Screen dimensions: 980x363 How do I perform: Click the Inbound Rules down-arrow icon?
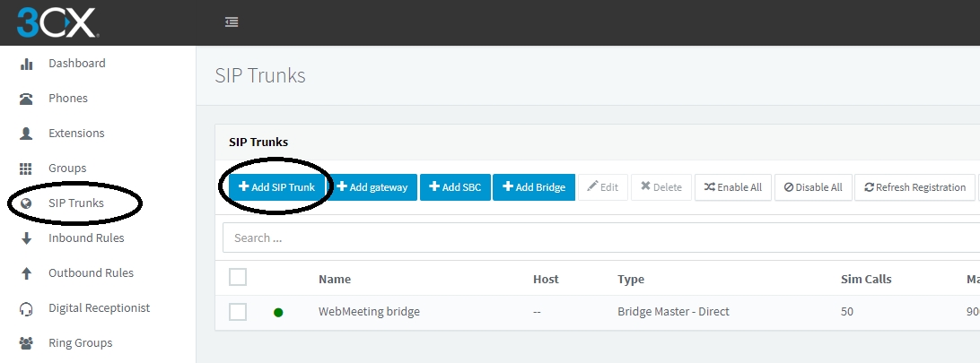27,238
